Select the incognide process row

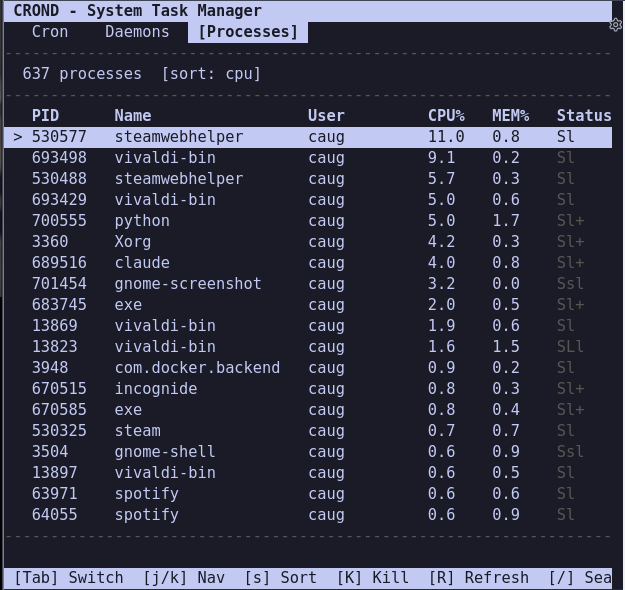(x=308, y=389)
